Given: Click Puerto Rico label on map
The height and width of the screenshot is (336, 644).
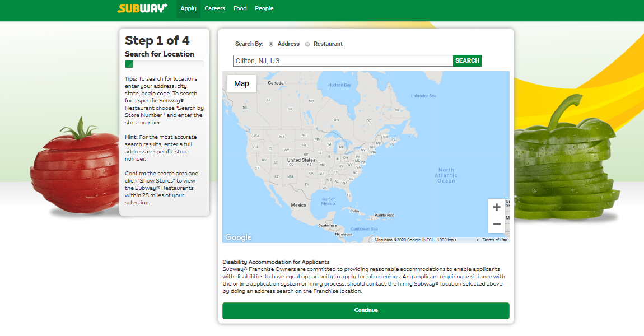Looking at the screenshot, I should pos(384,215).
